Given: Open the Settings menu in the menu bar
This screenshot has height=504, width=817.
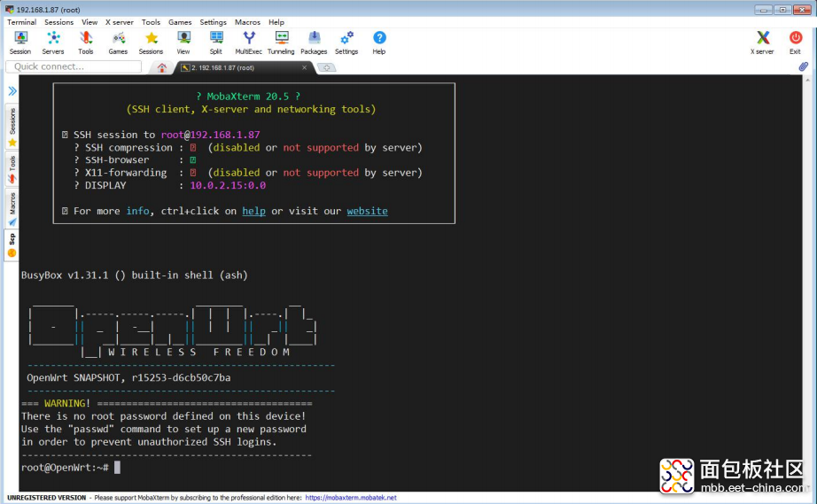Looking at the screenshot, I should (x=213, y=22).
